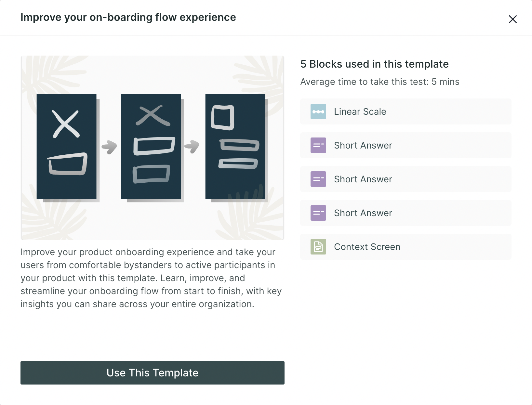Click the first dark card with X mark
The image size is (532, 405).
coord(67,147)
